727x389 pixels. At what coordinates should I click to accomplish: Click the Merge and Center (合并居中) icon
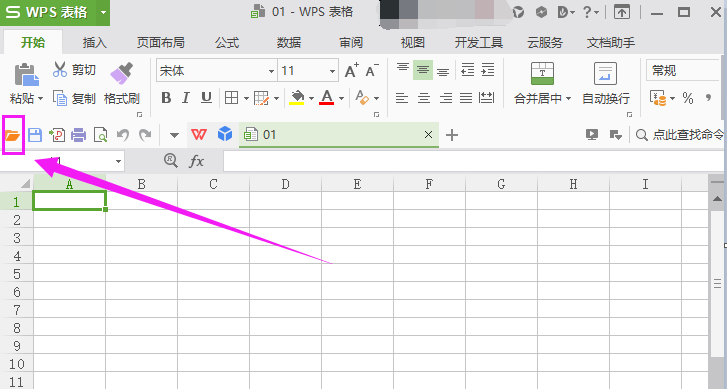tap(542, 74)
